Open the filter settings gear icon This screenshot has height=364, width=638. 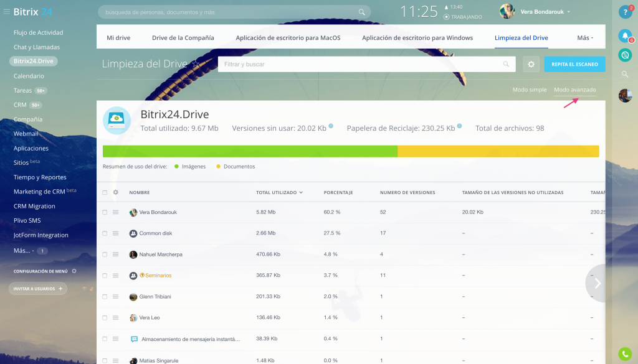pos(531,64)
